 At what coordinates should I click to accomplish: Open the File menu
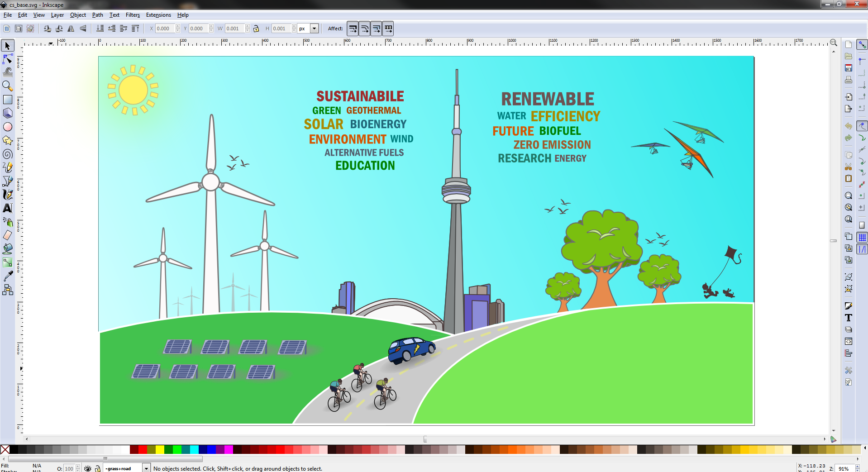coord(8,15)
